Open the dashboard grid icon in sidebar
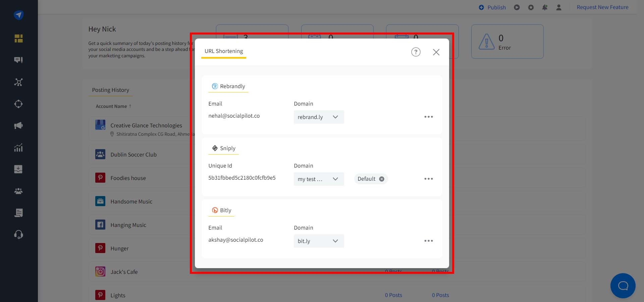Image resolution: width=644 pixels, height=302 pixels. tap(18, 39)
